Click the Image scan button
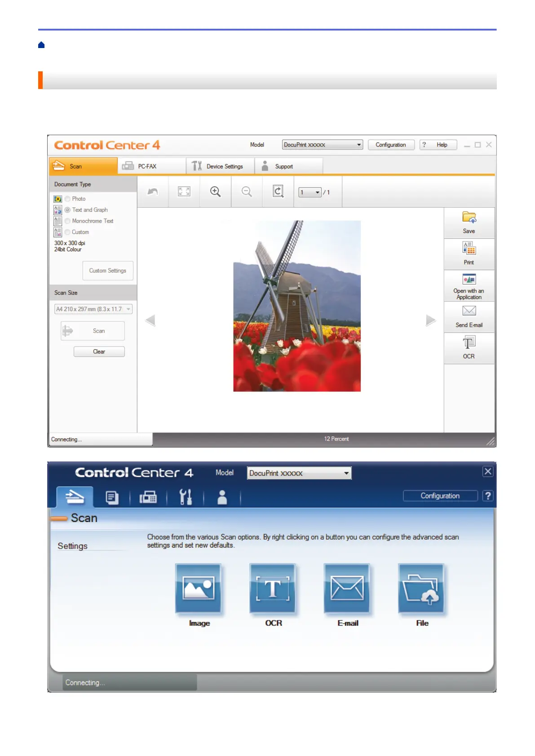Screen dimensions: 535x756 pyautogui.click(x=199, y=589)
